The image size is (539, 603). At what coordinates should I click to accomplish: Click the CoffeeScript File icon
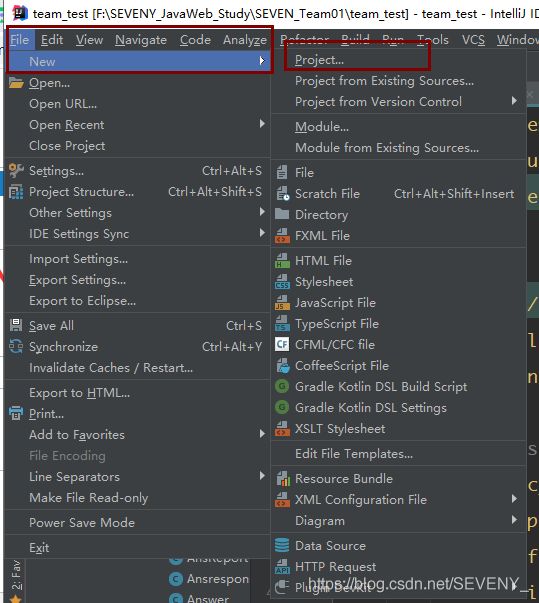click(x=283, y=365)
